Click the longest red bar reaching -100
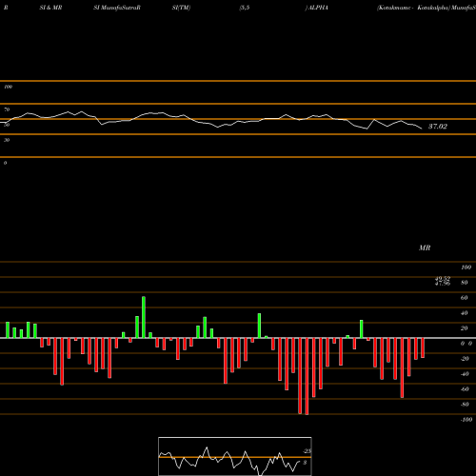The height and width of the screenshot is (476, 476). coord(307,376)
